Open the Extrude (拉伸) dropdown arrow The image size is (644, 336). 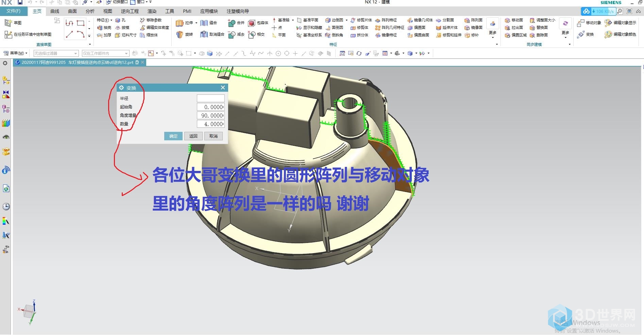(x=196, y=23)
